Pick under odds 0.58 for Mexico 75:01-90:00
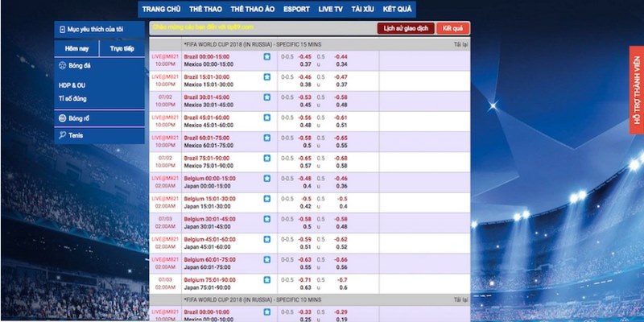 (x=341, y=166)
